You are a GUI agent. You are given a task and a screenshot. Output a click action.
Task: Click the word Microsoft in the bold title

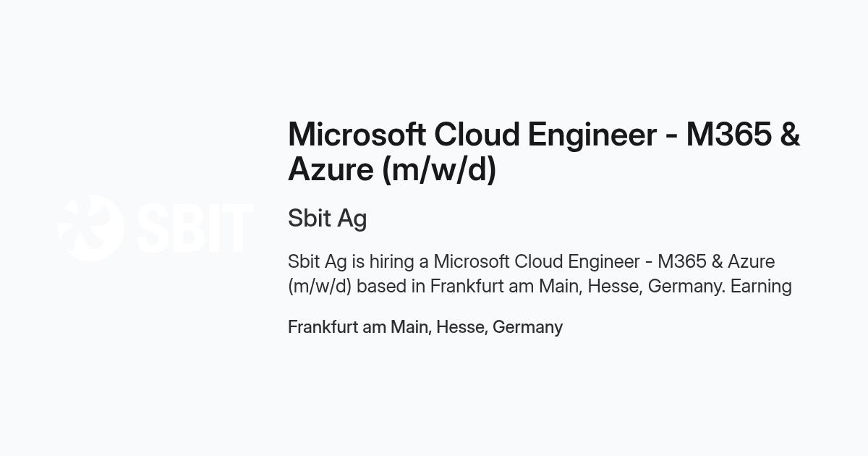(357, 135)
